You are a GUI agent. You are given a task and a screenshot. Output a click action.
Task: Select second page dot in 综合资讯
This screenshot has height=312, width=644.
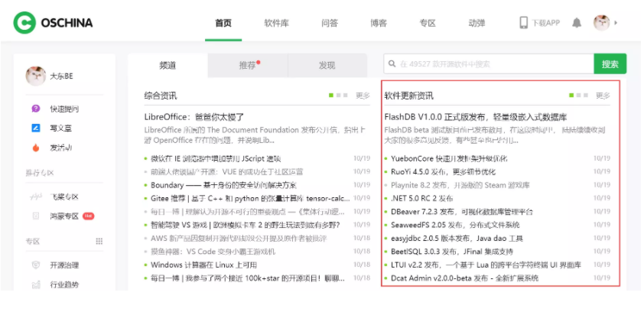338,96
